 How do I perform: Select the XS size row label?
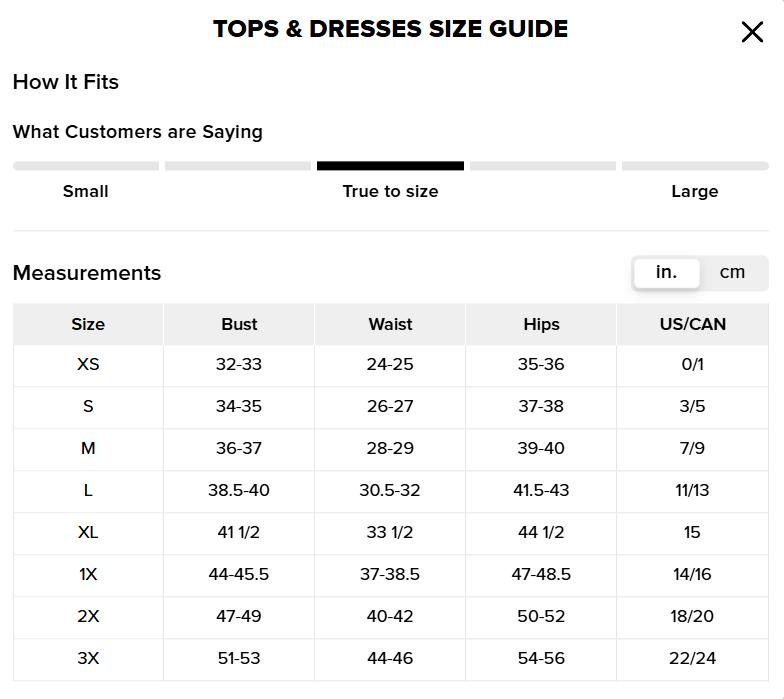88,364
